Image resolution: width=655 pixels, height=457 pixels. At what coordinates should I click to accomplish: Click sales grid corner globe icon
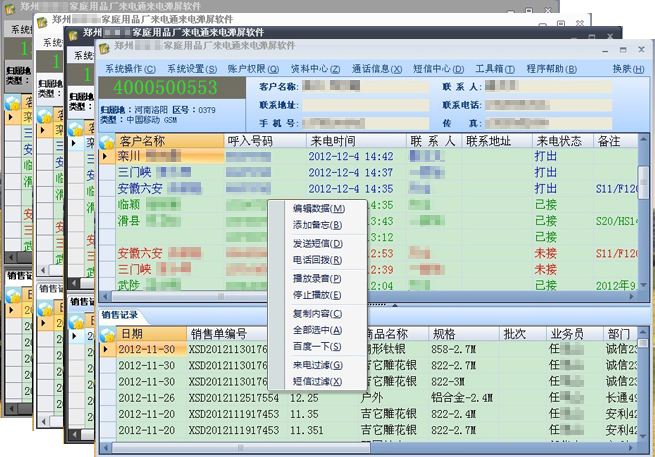107,334
